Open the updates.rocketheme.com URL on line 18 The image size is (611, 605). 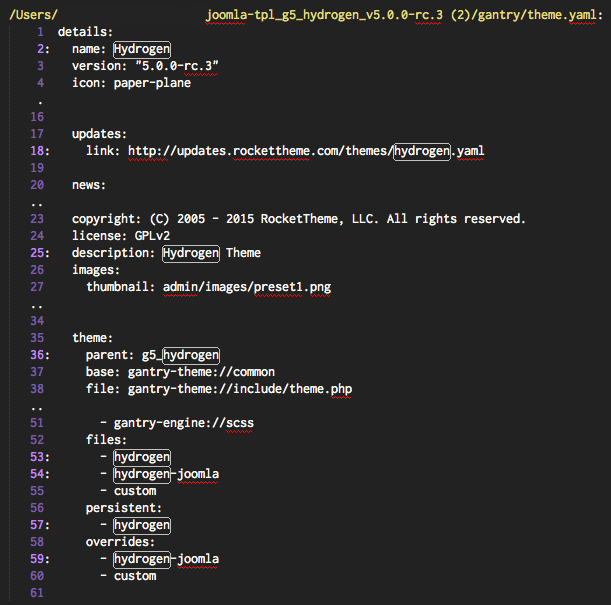(x=260, y=151)
